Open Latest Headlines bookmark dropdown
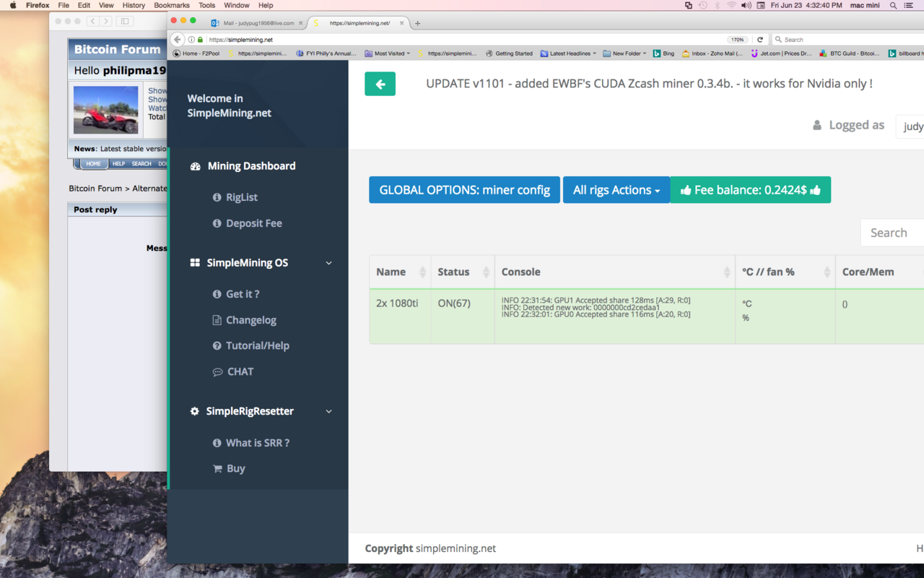Screen dimensions: 924x578 pos(569,53)
